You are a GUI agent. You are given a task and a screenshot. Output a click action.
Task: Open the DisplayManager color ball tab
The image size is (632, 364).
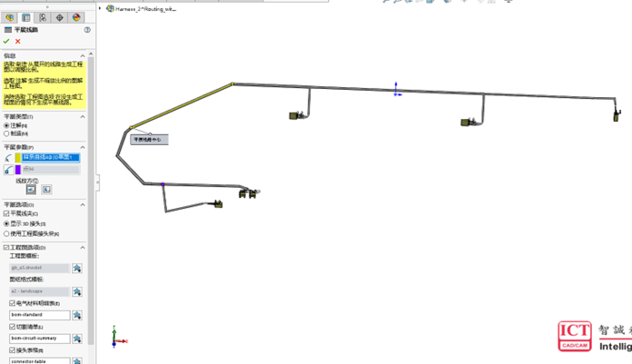tap(77, 17)
